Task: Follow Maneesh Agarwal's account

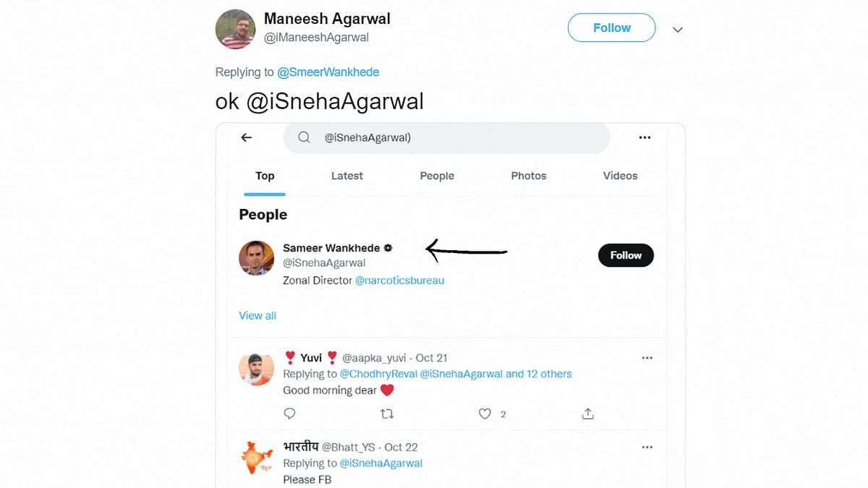Action: point(611,27)
